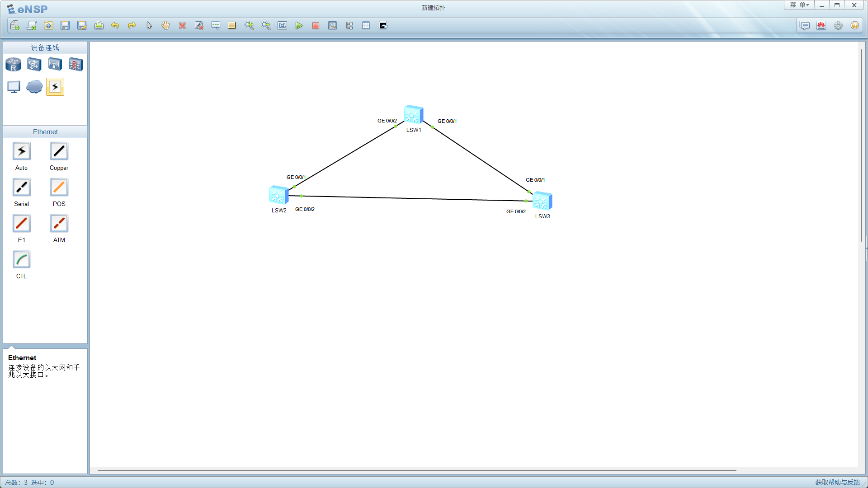Screen dimensions: 868x488
Task: Click the zoom in magnifier icon
Action: coord(249,26)
